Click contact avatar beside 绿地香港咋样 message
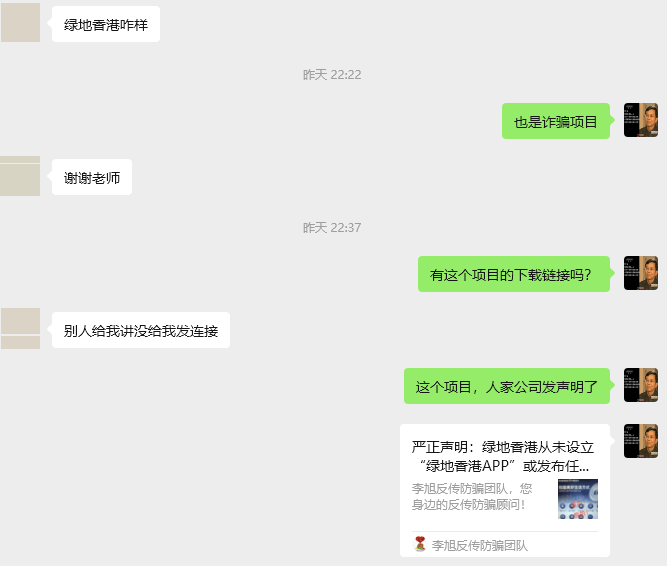Image resolution: width=667 pixels, height=566 pixels. coord(20,22)
